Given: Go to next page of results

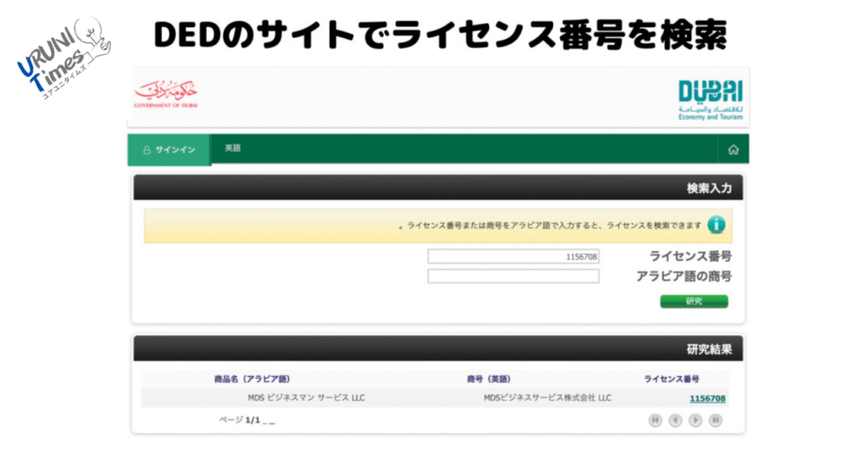Looking at the screenshot, I should tap(696, 420).
